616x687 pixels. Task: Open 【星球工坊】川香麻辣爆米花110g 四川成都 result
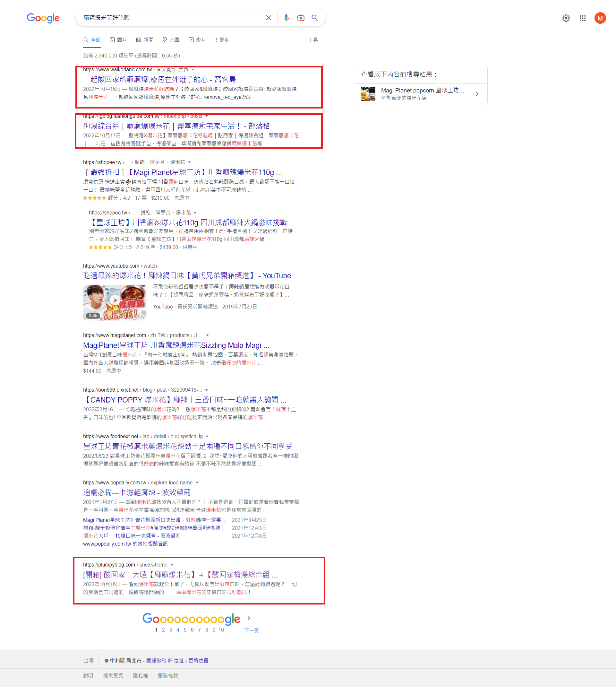click(x=192, y=222)
